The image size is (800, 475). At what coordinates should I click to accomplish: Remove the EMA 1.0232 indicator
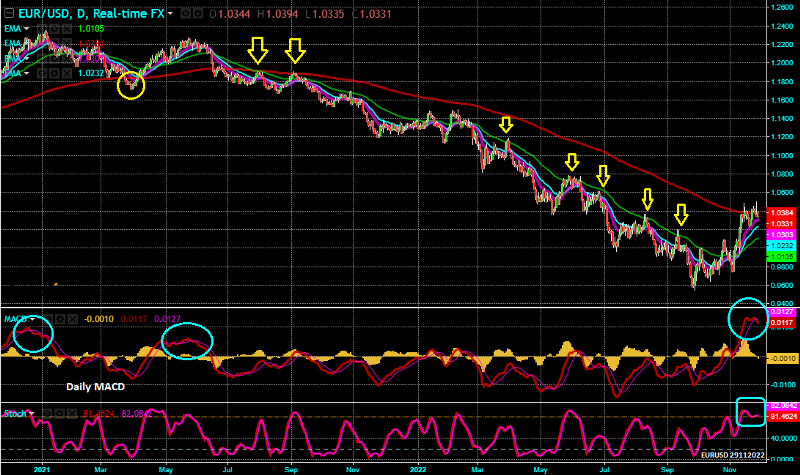tap(66, 73)
